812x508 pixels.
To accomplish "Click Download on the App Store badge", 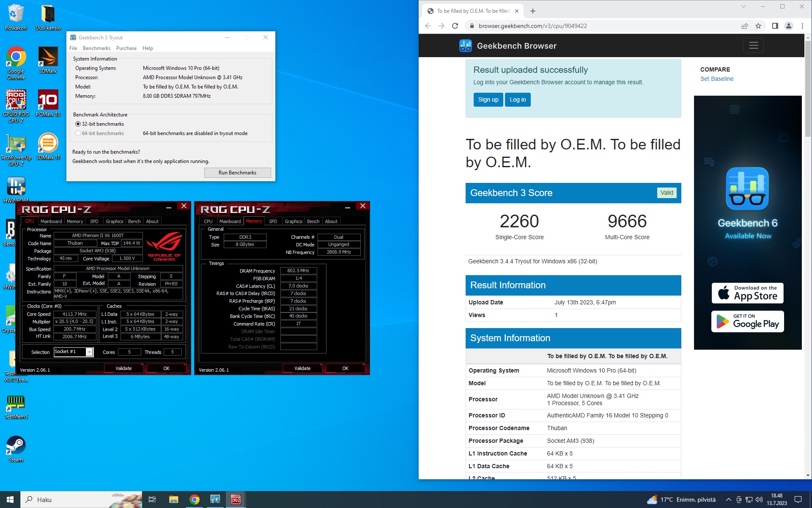I will tap(747, 293).
